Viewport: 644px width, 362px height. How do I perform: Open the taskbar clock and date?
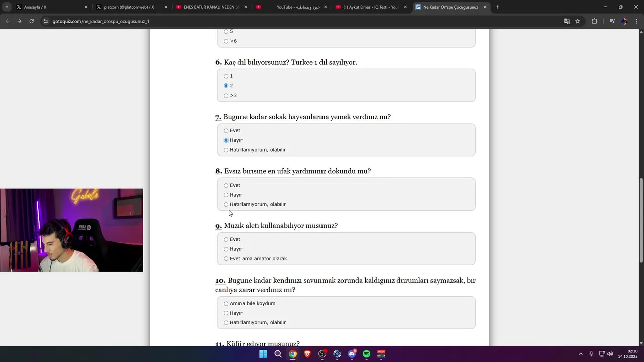[x=628, y=354]
